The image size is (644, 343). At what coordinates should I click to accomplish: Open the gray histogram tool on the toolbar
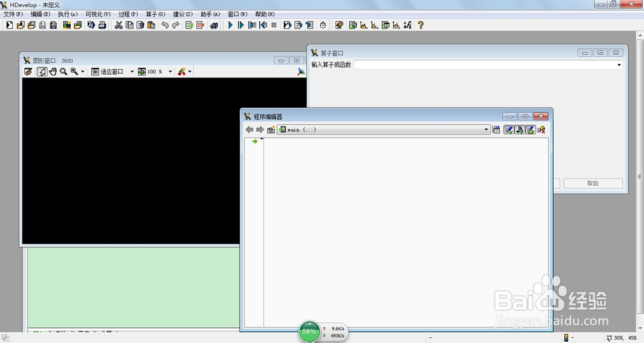363,25
